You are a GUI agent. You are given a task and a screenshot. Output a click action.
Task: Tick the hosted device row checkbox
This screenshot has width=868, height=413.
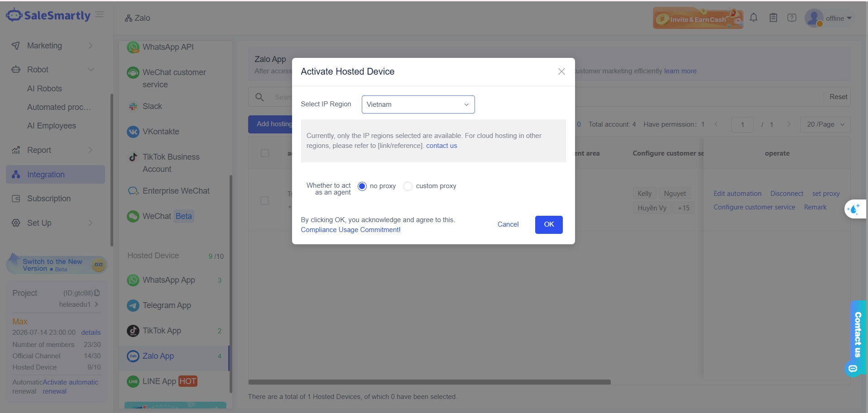(264, 200)
